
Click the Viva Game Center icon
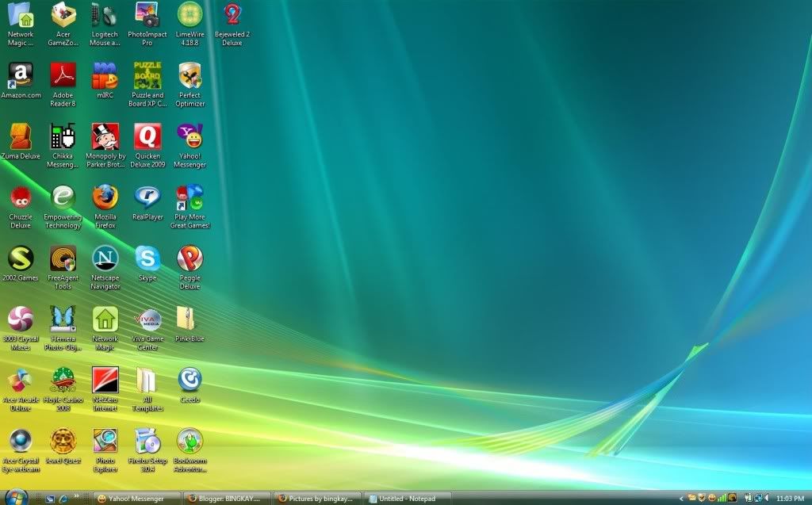(147, 328)
